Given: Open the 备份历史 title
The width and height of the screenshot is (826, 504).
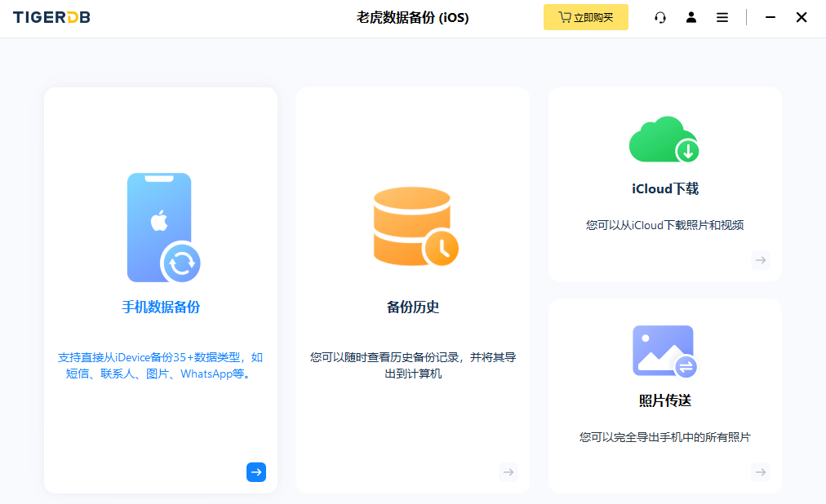Looking at the screenshot, I should coord(412,307).
